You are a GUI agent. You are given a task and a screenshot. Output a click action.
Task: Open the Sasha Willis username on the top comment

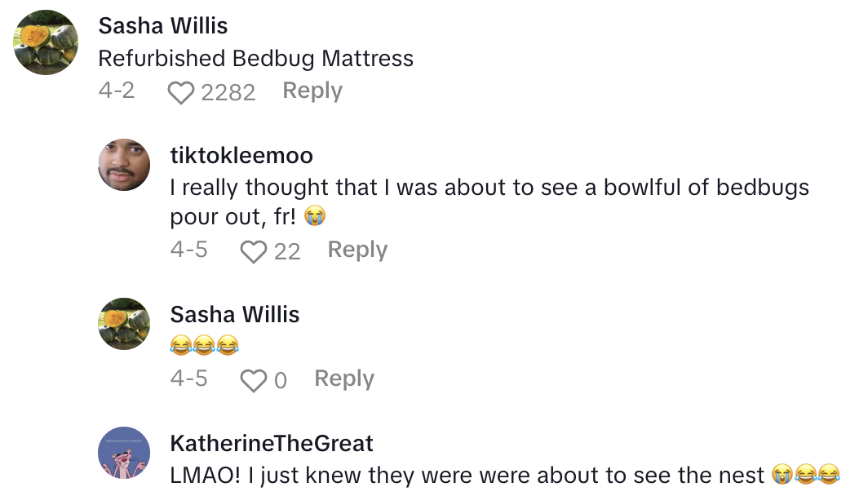163,26
